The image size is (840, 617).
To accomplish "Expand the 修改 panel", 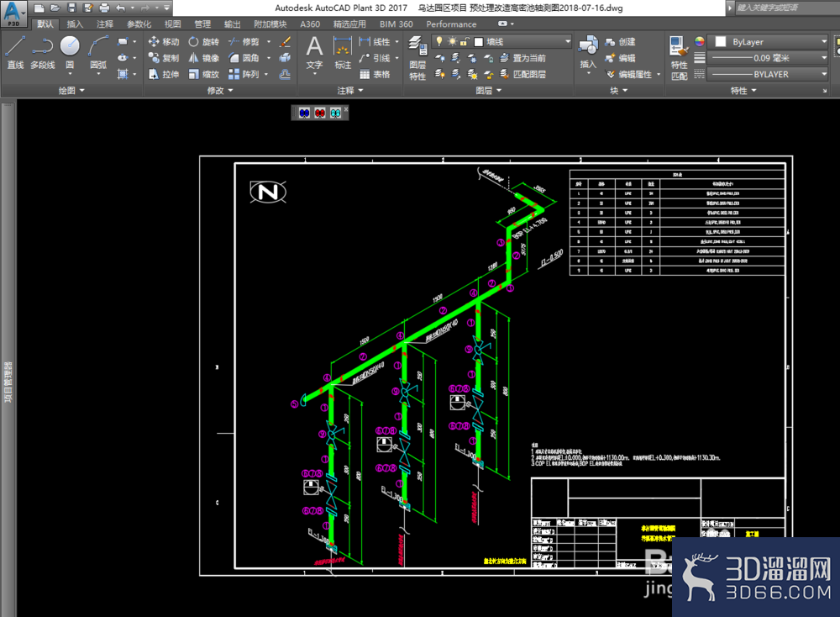I will pos(220,91).
